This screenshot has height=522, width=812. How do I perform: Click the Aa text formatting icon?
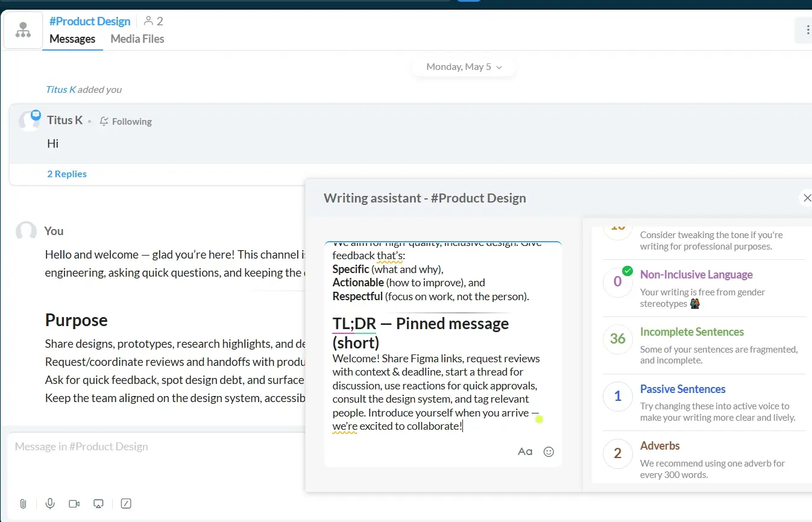(x=525, y=451)
